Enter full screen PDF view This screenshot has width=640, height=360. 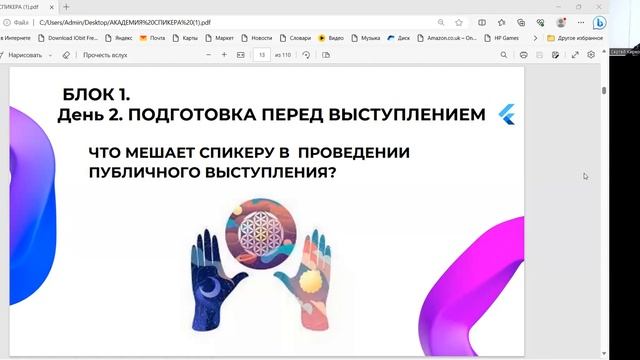[575, 55]
